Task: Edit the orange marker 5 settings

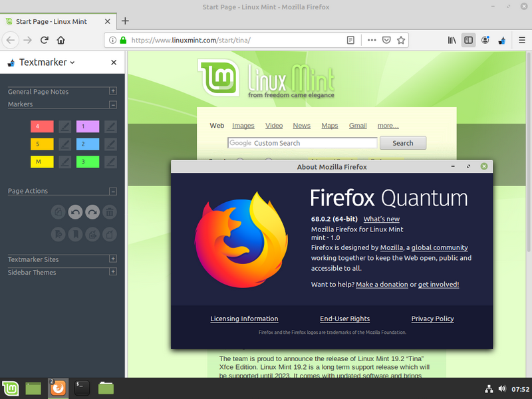Action: pos(65,144)
